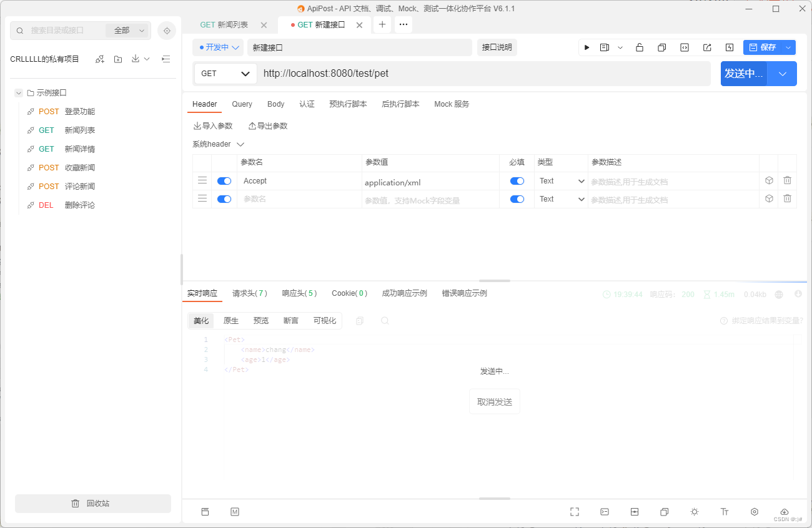Click the M markdown icon in bottom bar
The height and width of the screenshot is (528, 812).
tap(235, 512)
